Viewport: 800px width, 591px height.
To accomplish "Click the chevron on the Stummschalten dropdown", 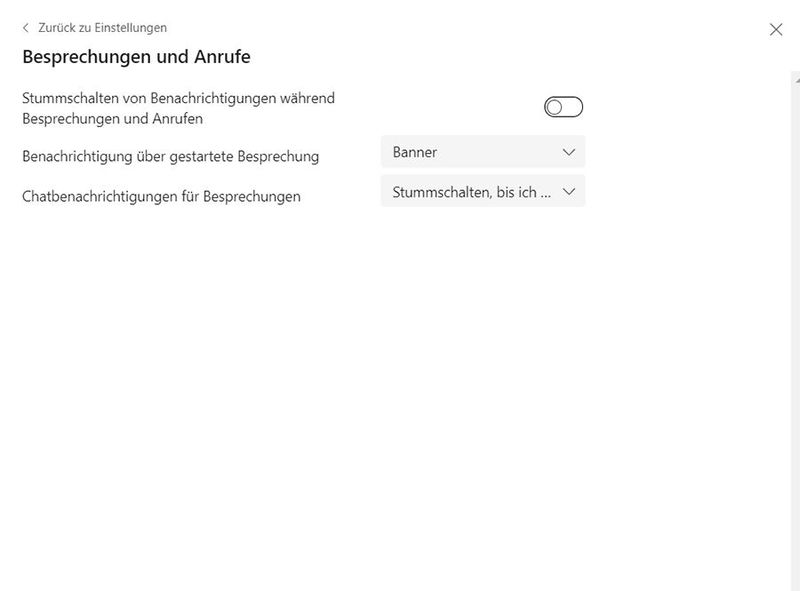I will click(x=569, y=191).
